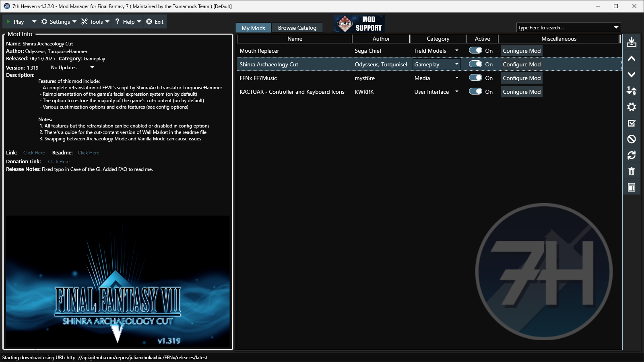Open the Readme Click Here link
644x362 pixels.
point(89,153)
